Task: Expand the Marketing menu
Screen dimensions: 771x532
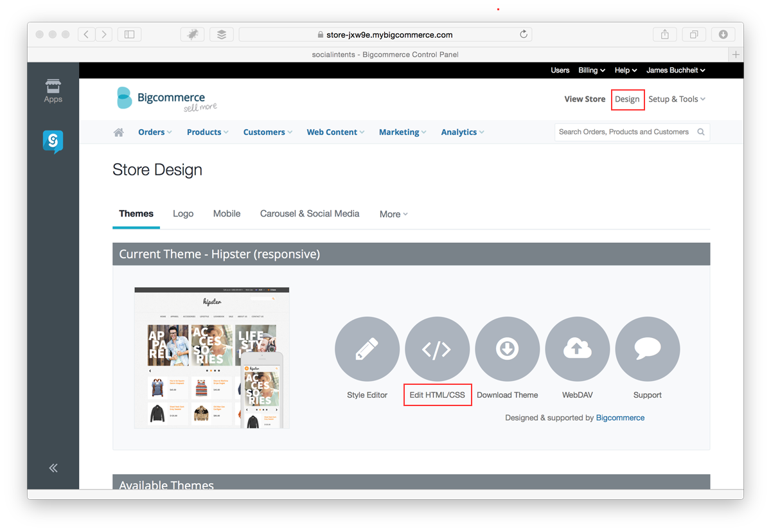Action: [402, 132]
